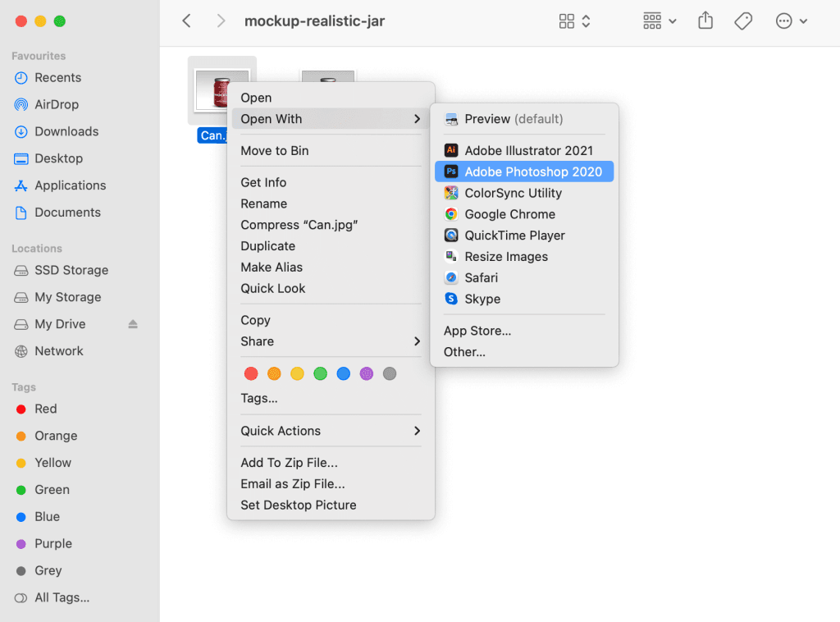Go forward with the right chevron

click(221, 21)
